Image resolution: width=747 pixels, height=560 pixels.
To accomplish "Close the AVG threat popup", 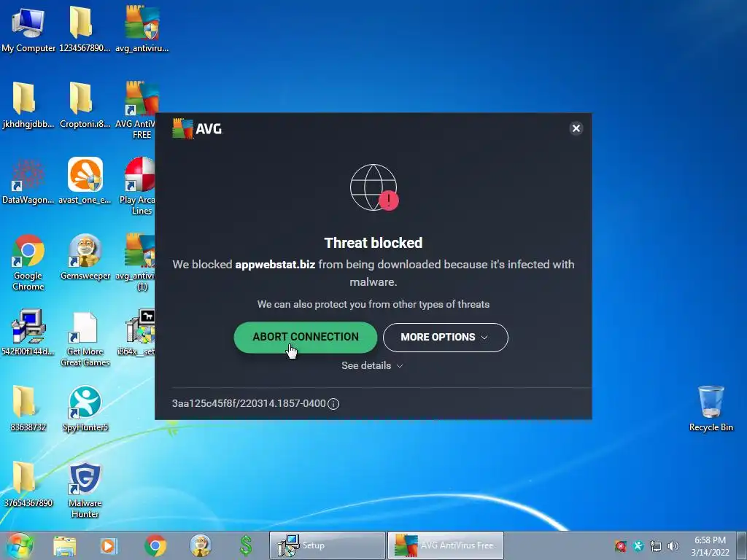I will point(576,128).
